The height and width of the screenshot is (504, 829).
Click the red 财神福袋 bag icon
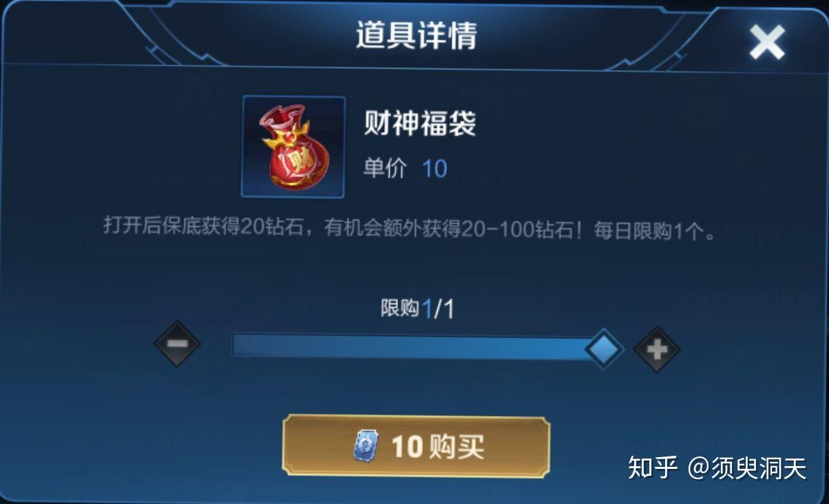(x=293, y=147)
